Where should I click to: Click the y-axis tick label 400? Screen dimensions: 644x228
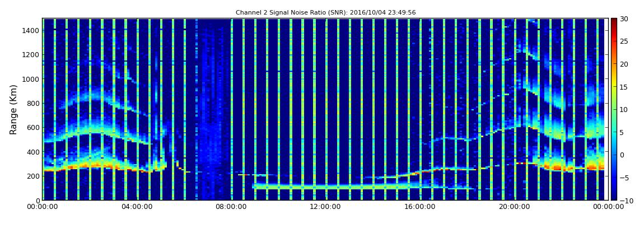tap(33, 152)
